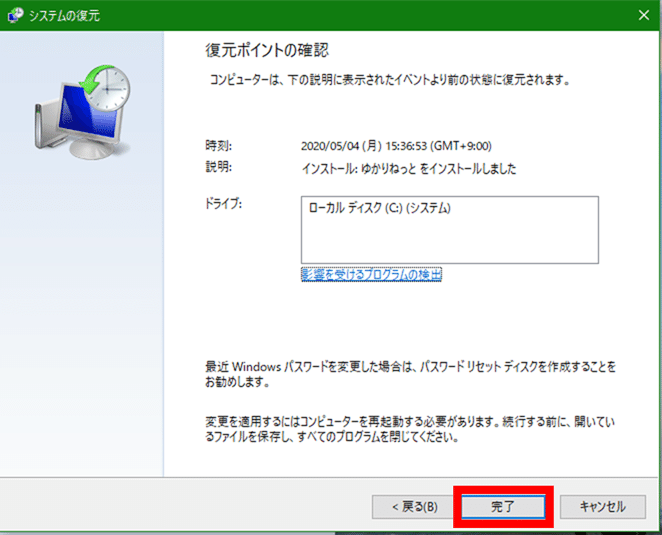Select the ローカル ディスク (C:) (システム) drive entry
662x535 pixels.
pos(380,208)
